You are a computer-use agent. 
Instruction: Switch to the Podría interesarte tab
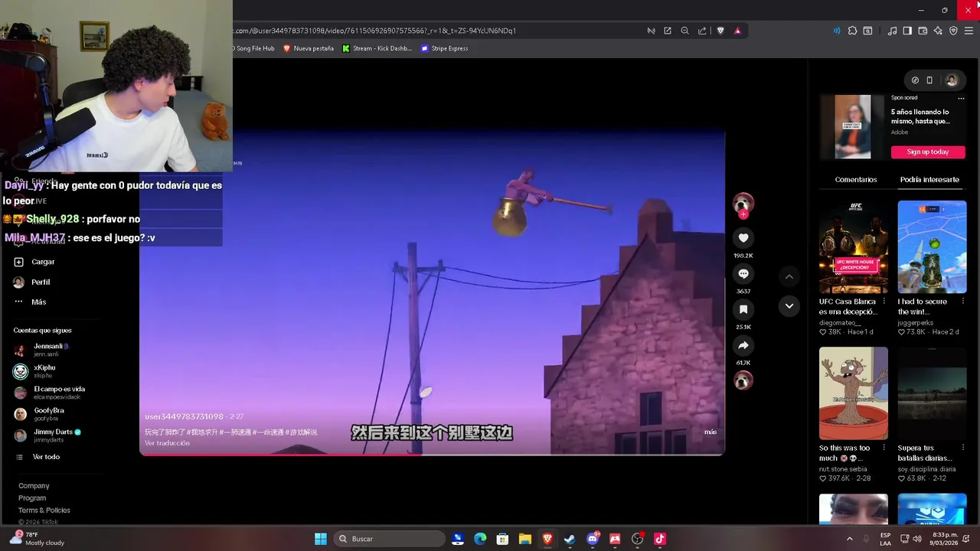pos(929,180)
